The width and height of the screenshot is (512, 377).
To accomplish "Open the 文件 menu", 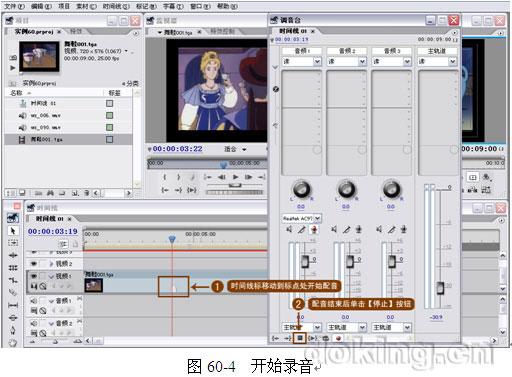I will click(14, 6).
